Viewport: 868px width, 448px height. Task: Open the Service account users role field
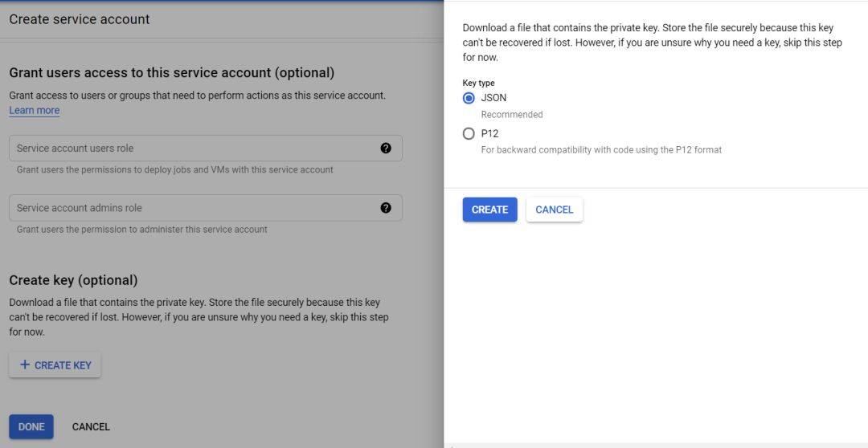(x=193, y=149)
